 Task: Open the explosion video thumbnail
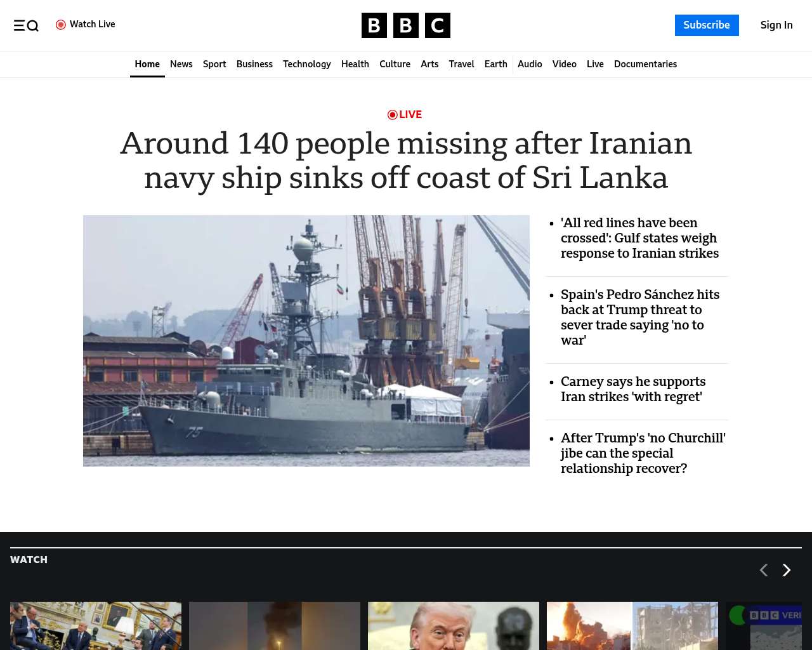632,626
